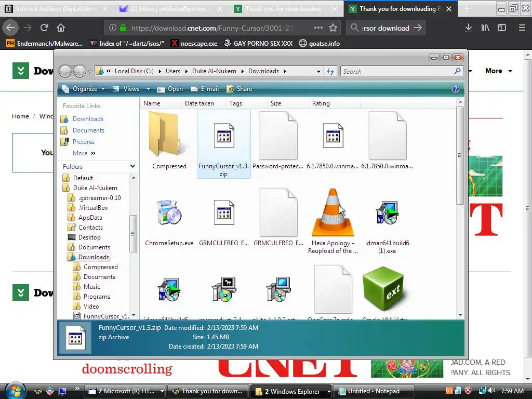Click the Firefox search box field
Screen dimensions: 532x399
click(385, 28)
